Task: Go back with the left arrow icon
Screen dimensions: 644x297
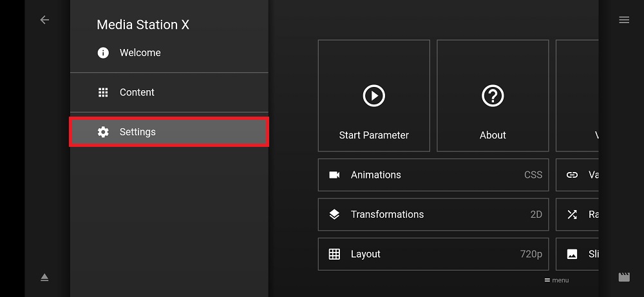Action: [44, 20]
